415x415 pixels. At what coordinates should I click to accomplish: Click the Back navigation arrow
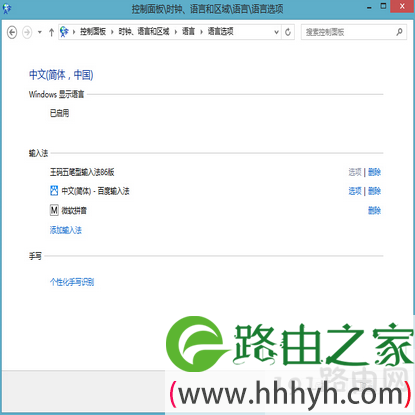(x=12, y=32)
